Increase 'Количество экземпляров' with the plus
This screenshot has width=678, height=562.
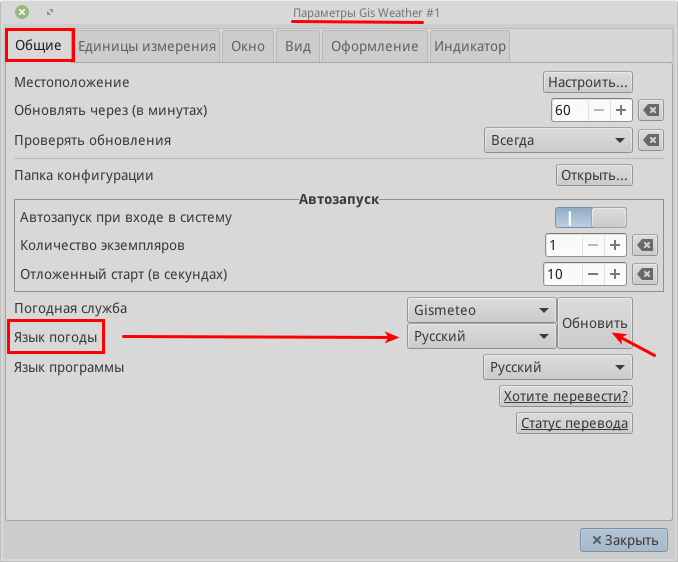click(615, 246)
